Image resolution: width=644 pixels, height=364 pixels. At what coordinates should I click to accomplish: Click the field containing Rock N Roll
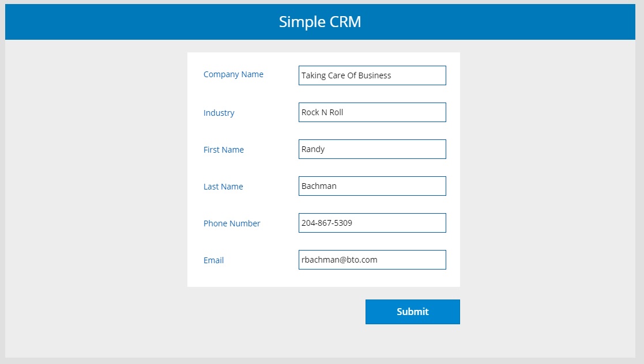[x=372, y=112]
